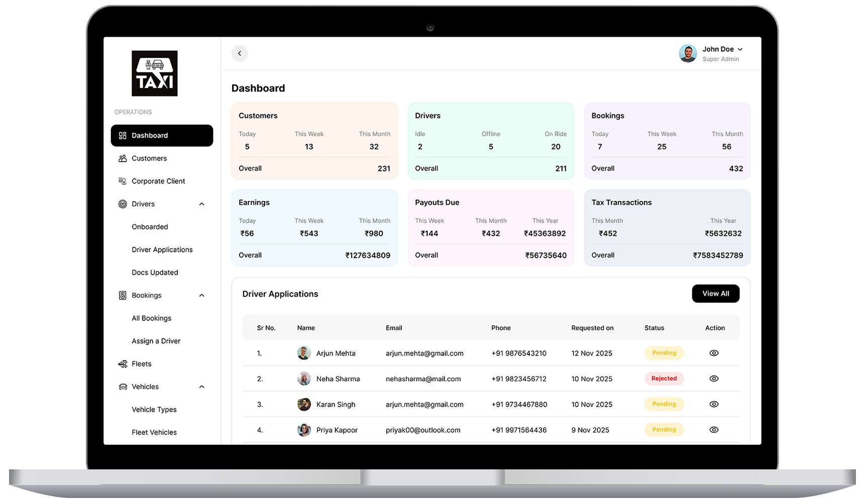Select the Dashboard icon in the sidebar
868x502 pixels.
tap(123, 135)
